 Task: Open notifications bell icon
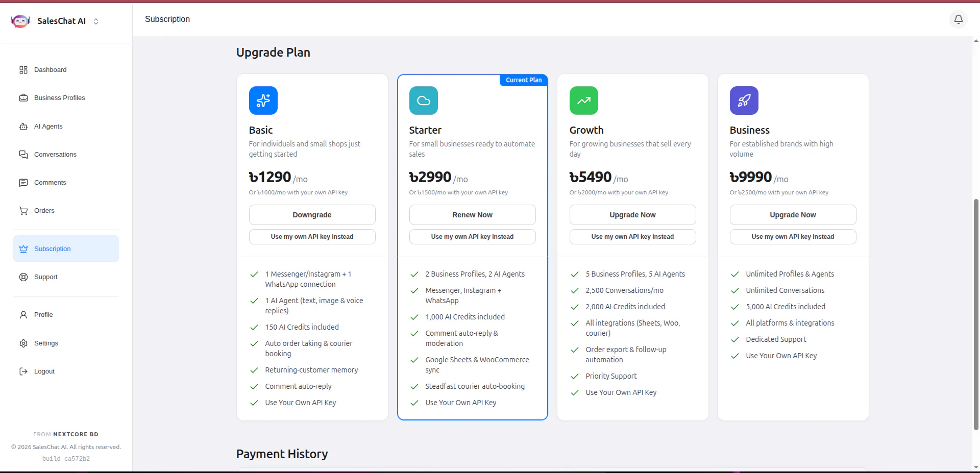pyautogui.click(x=959, y=19)
